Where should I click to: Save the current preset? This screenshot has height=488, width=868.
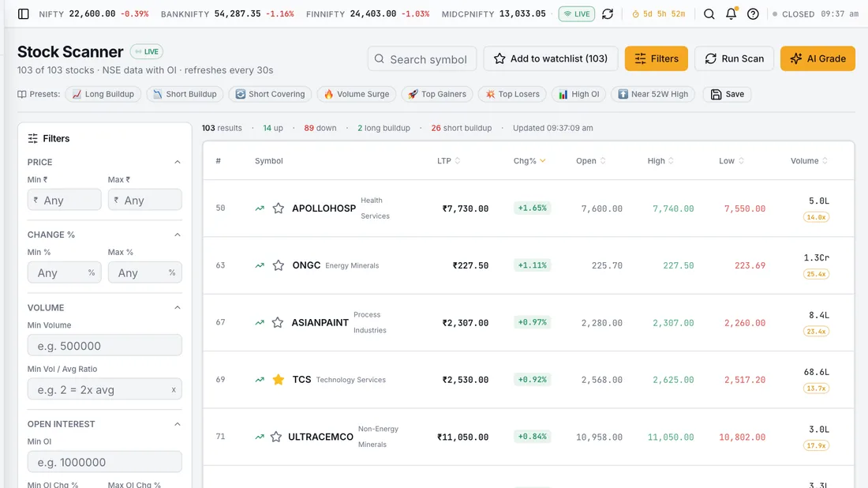click(728, 94)
